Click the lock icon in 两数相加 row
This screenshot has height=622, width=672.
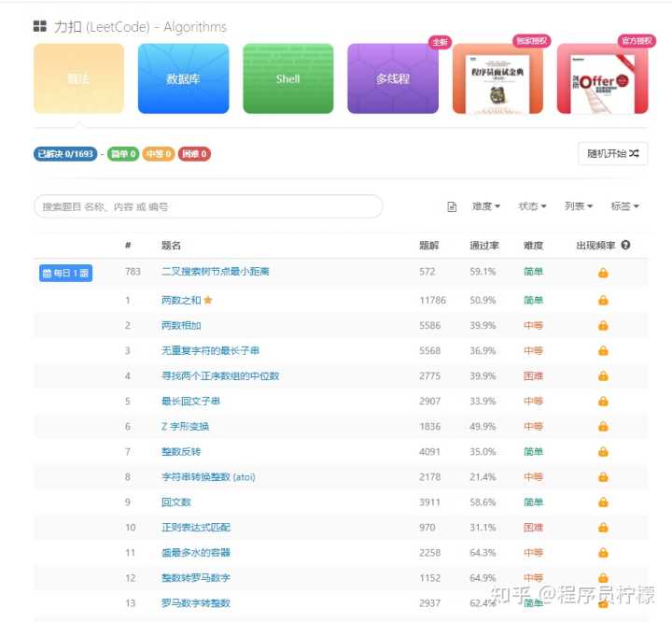[603, 325]
